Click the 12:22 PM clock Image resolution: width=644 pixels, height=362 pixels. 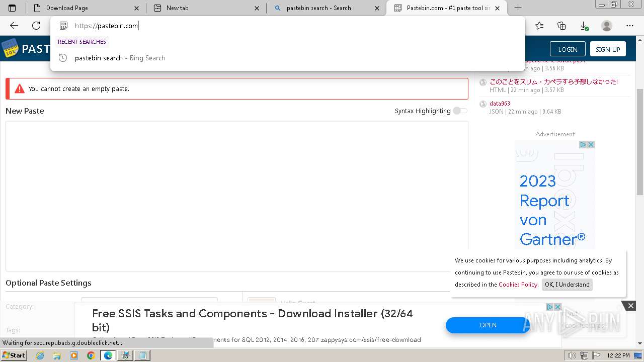coord(618,355)
